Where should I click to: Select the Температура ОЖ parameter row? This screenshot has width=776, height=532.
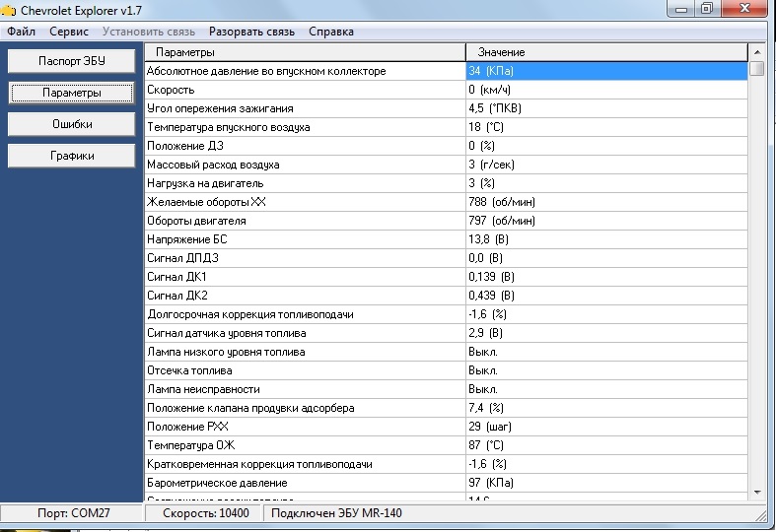coord(306,445)
